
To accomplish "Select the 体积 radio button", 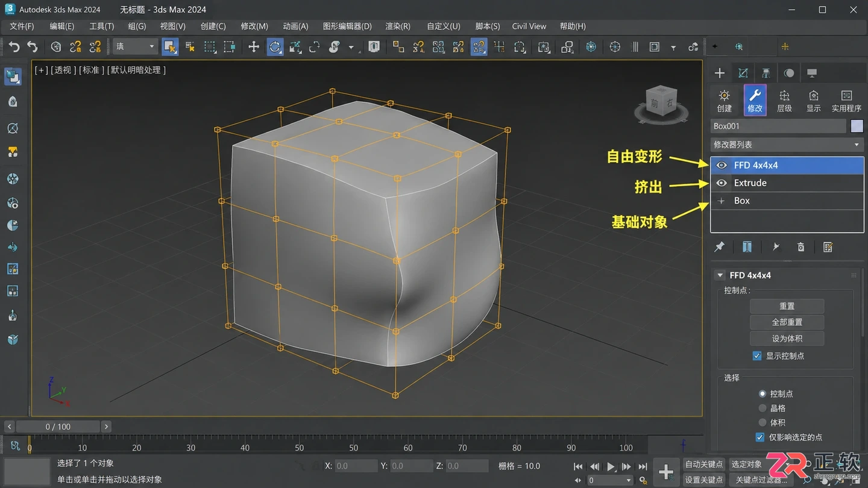I will 763,422.
